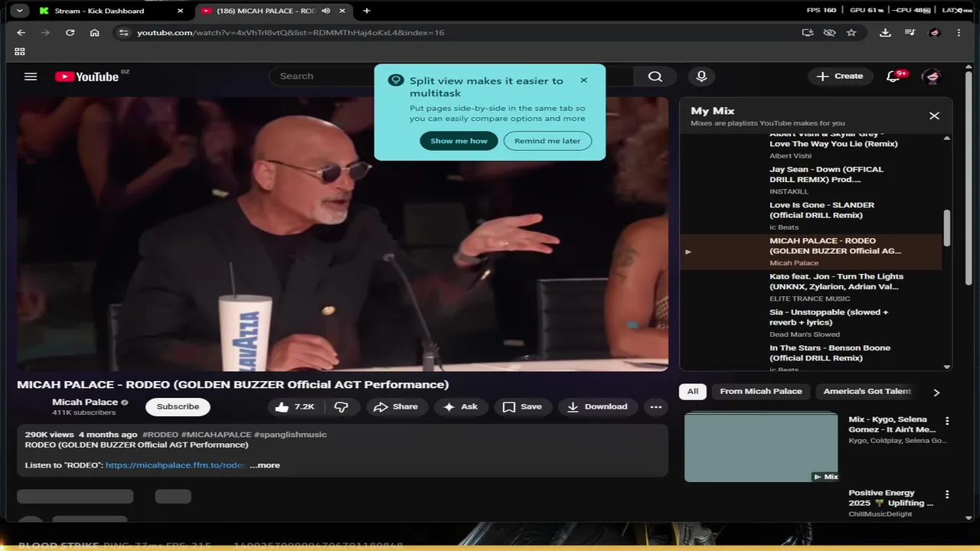The height and width of the screenshot is (551, 980).
Task: Open the YouTube guide hamburger menu
Action: [31, 77]
